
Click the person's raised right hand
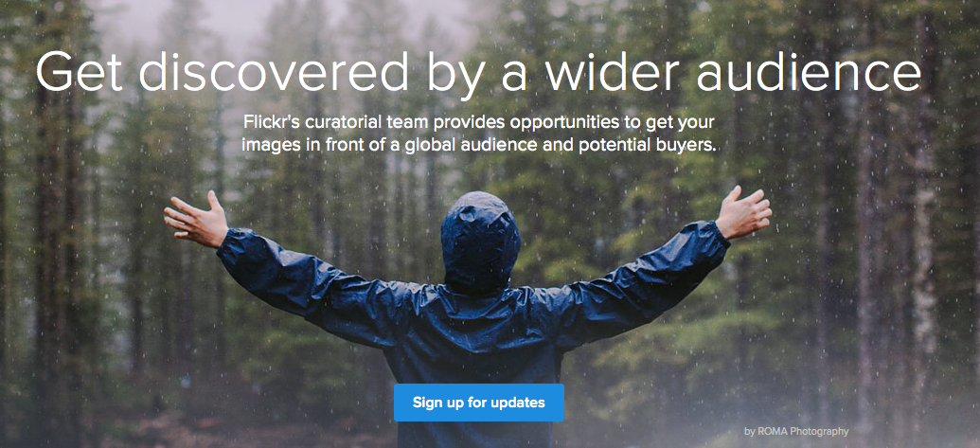click(743, 211)
